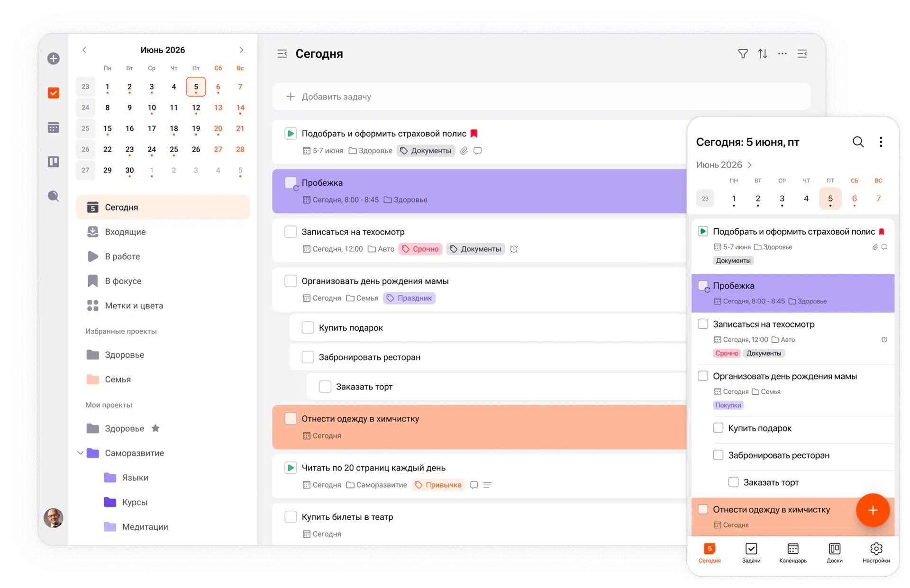
Task: Click in-progress play icon on desktop Подобрать и оформить task
Action: tap(291, 134)
